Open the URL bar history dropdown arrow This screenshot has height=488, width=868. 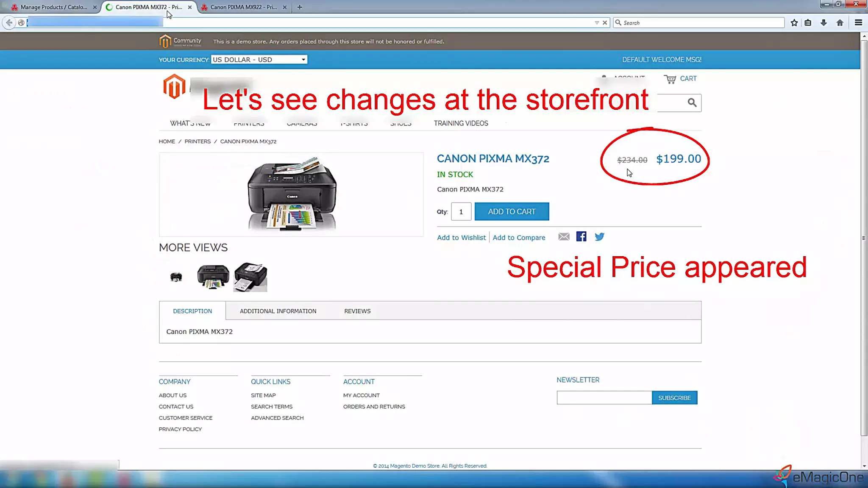tap(597, 23)
